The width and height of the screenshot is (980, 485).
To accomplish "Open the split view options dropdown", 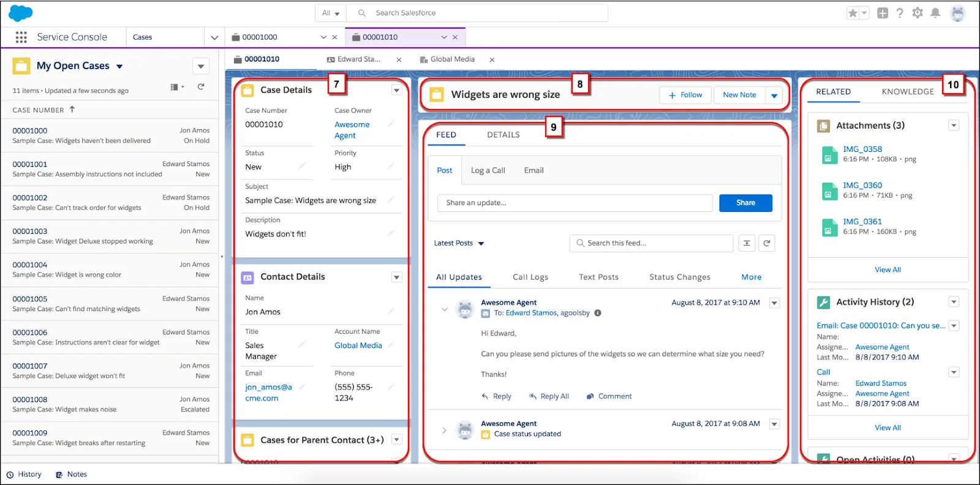I will tap(201, 66).
